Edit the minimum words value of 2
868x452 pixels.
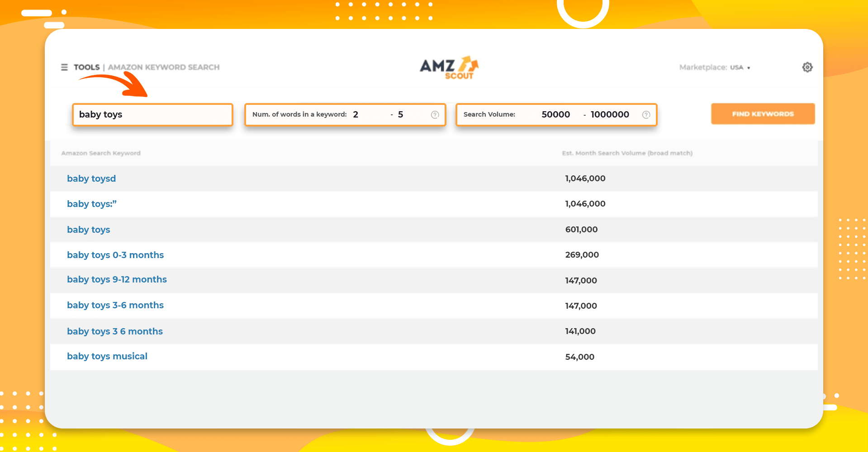[356, 114]
